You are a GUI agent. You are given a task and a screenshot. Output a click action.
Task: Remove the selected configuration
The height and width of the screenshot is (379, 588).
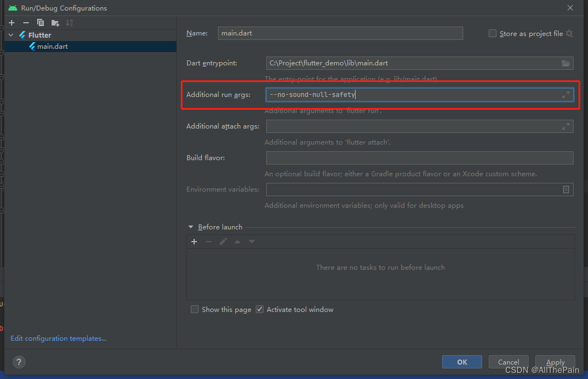click(26, 23)
